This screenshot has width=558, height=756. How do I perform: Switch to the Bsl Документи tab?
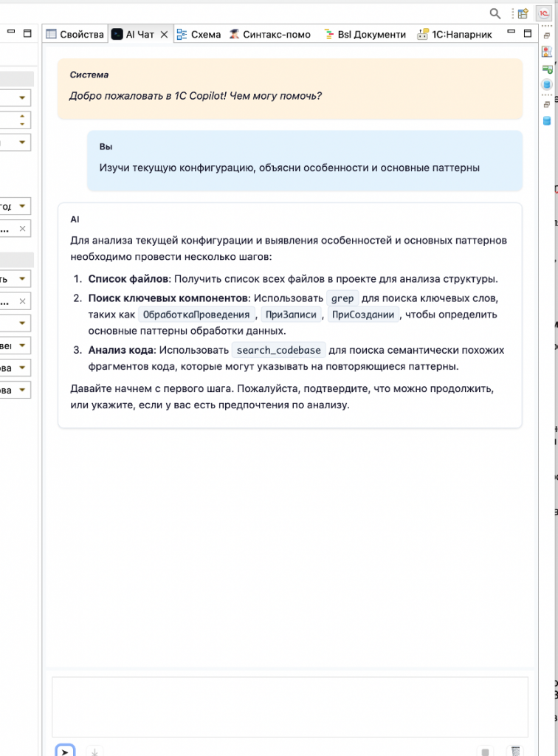click(365, 34)
